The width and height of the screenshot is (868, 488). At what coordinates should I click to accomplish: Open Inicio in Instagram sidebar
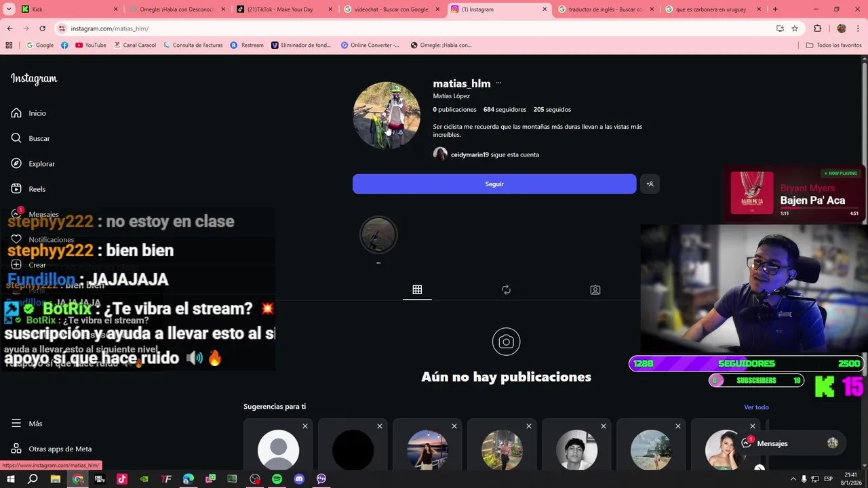28,113
